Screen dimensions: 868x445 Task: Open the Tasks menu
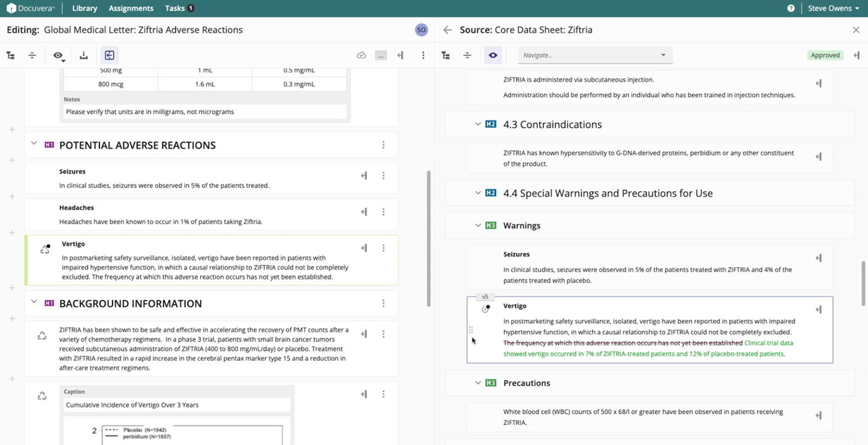179,8
